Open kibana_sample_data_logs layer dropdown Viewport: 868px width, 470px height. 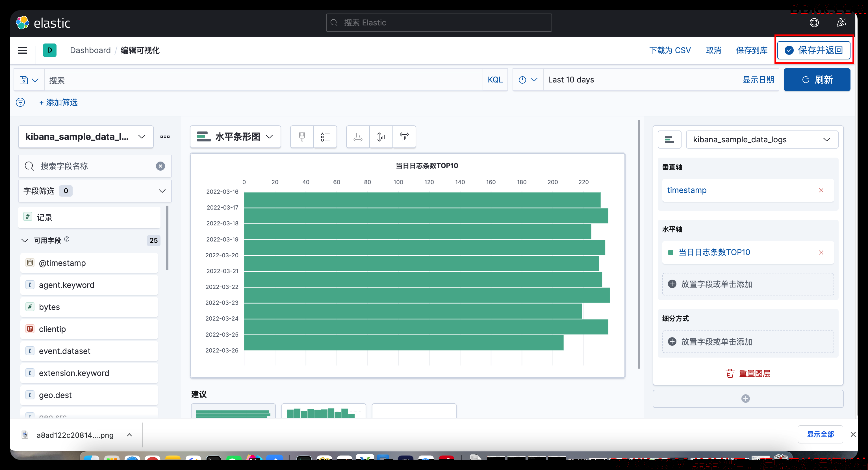762,139
